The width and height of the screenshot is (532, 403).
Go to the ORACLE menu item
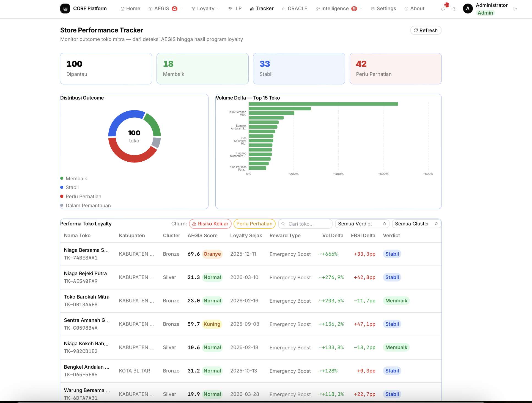click(295, 9)
